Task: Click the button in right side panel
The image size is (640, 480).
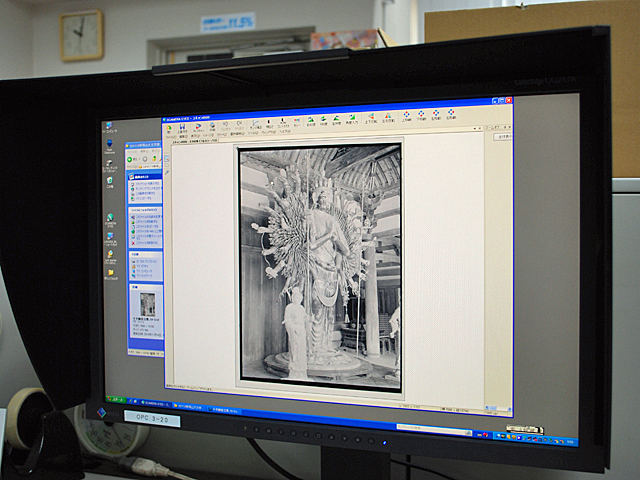Action: (x=502, y=137)
